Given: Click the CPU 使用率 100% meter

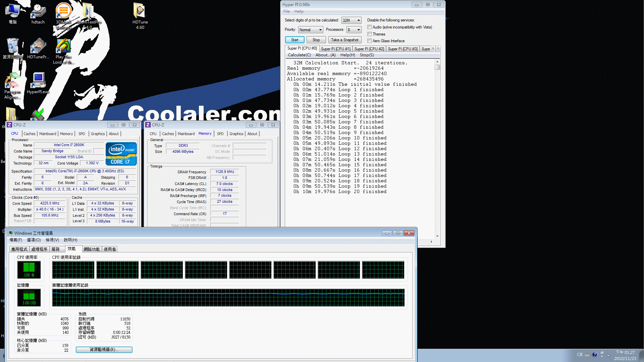Looking at the screenshot, I should point(29,270).
